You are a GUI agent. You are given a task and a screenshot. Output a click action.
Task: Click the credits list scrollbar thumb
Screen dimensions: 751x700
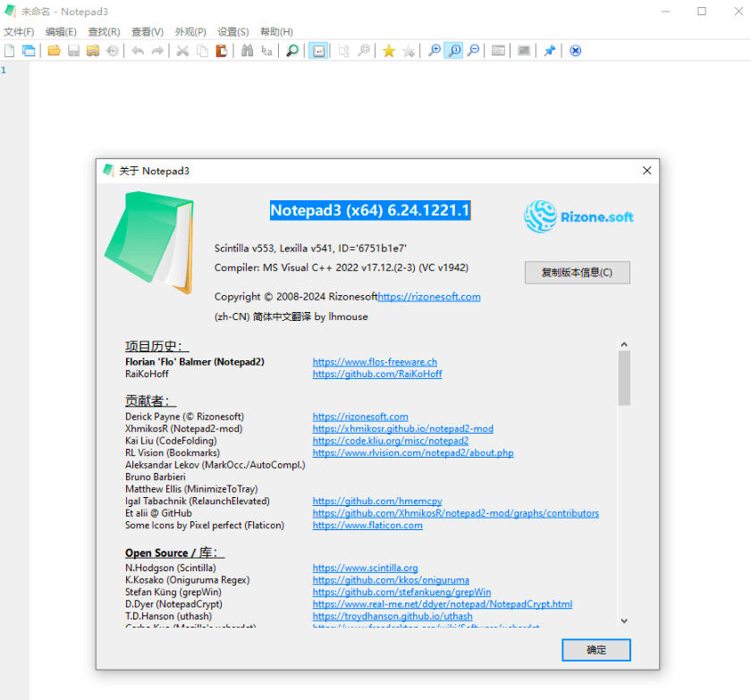(624, 378)
